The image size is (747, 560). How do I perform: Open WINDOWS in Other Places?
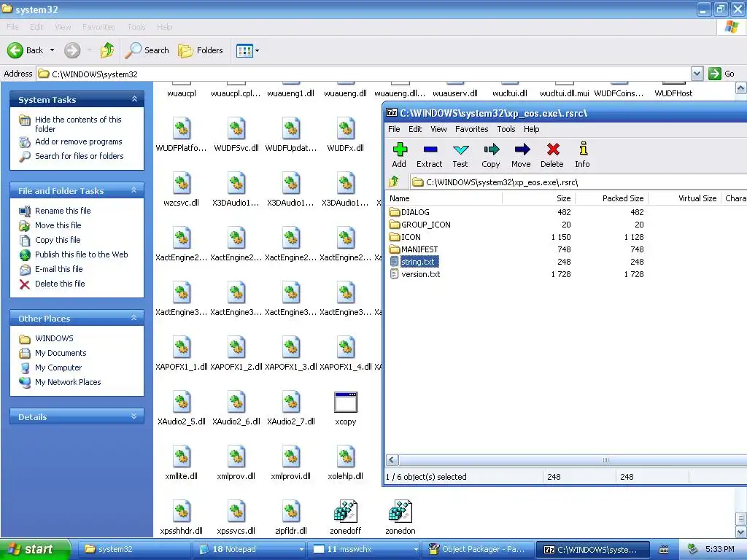tap(54, 338)
